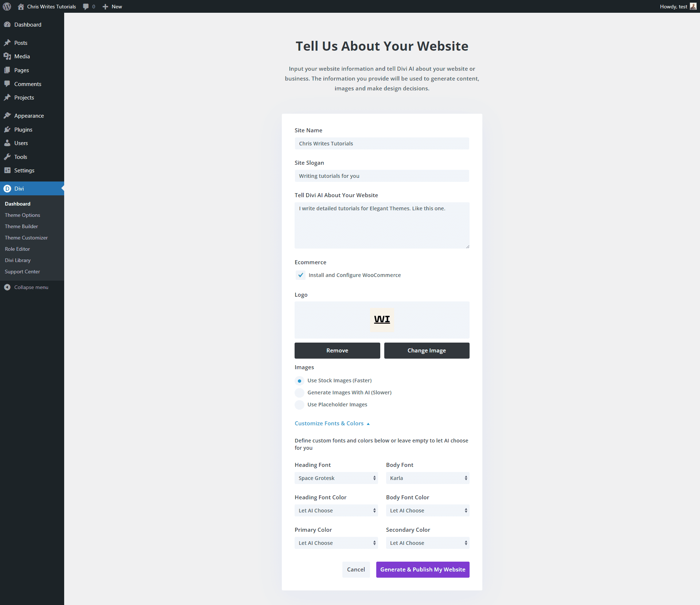Open the Divi Library menu item

tap(18, 260)
